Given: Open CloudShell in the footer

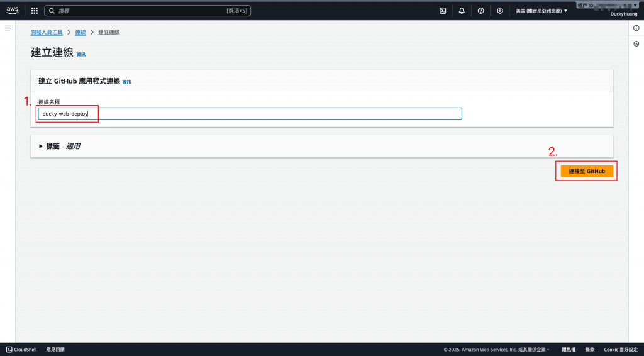Looking at the screenshot, I should 21,350.
